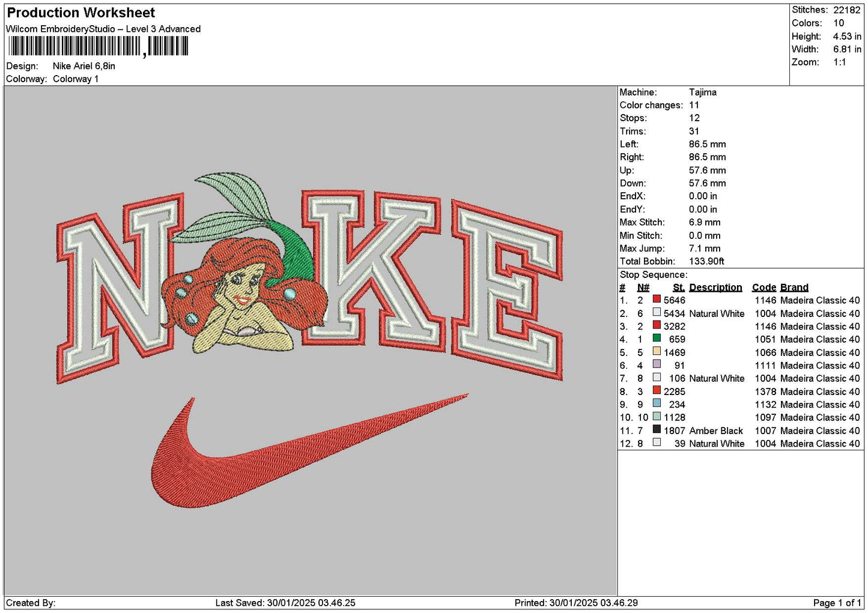
Task: Click stitch count 5646 in row 1
Action: click(x=674, y=300)
